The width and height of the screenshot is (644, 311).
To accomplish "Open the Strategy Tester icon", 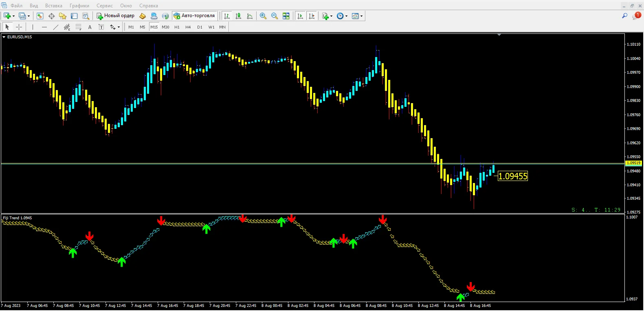I will coord(86,16).
